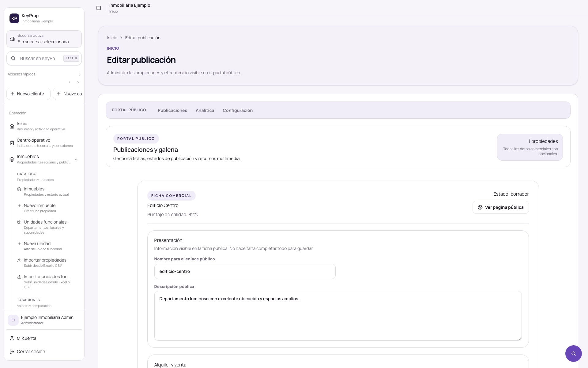Click the plus icon for Nuevo inmueble
The image size is (588, 368).
point(19,206)
